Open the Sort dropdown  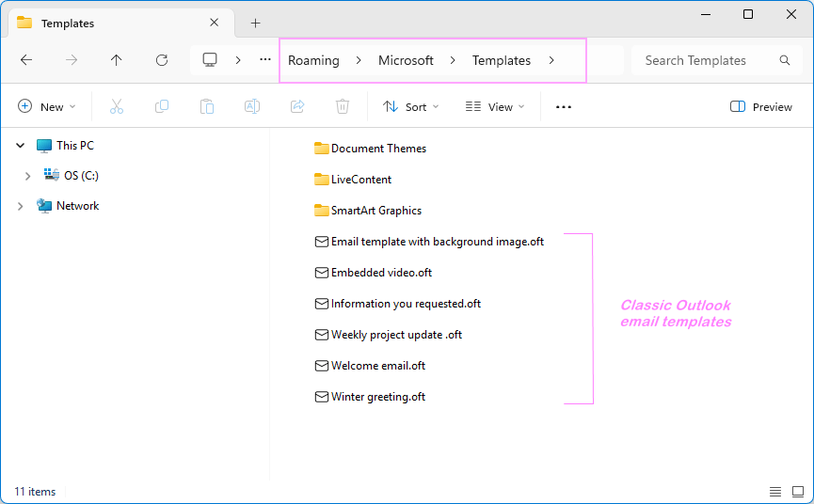tap(411, 107)
